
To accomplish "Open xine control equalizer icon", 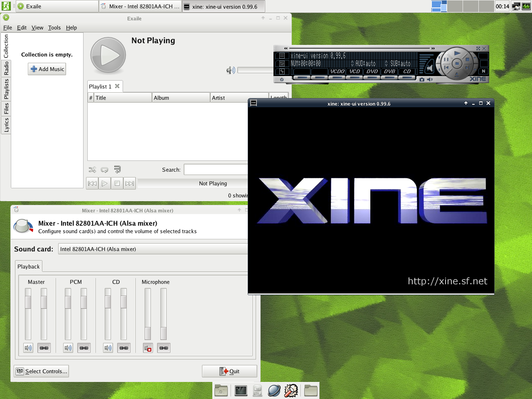I will (282, 63).
